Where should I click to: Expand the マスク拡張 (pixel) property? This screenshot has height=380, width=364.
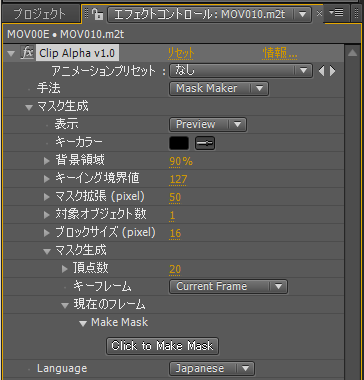47,197
